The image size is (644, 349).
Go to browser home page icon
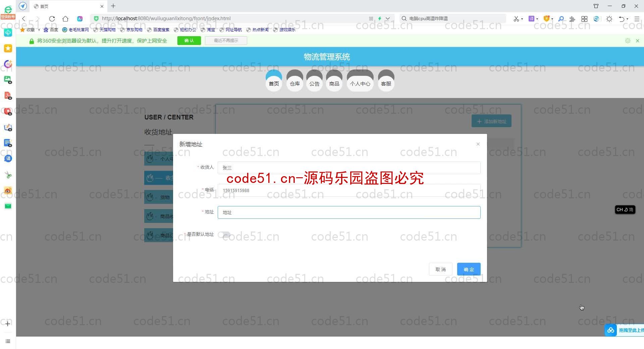(x=65, y=19)
